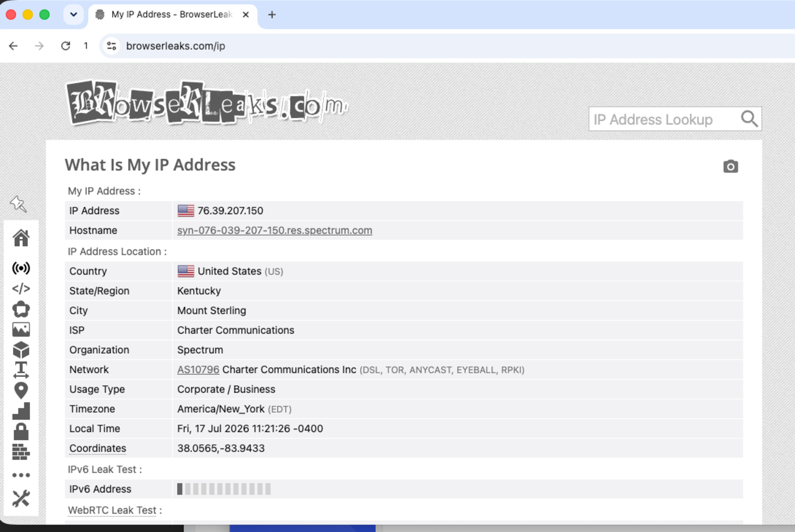Click the IPv6 Address loading progress bar
Screen dimensions: 795x532
224,489
